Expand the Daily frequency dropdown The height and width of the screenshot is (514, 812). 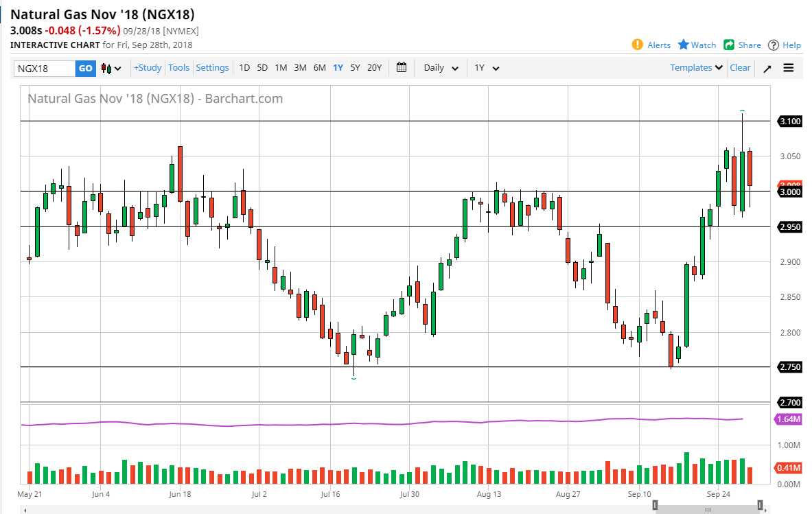click(442, 68)
